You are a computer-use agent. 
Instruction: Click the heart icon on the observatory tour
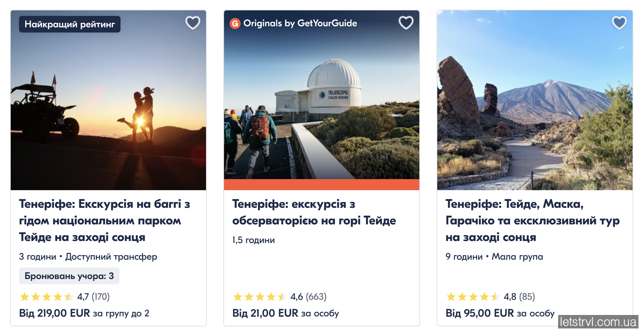tap(406, 23)
